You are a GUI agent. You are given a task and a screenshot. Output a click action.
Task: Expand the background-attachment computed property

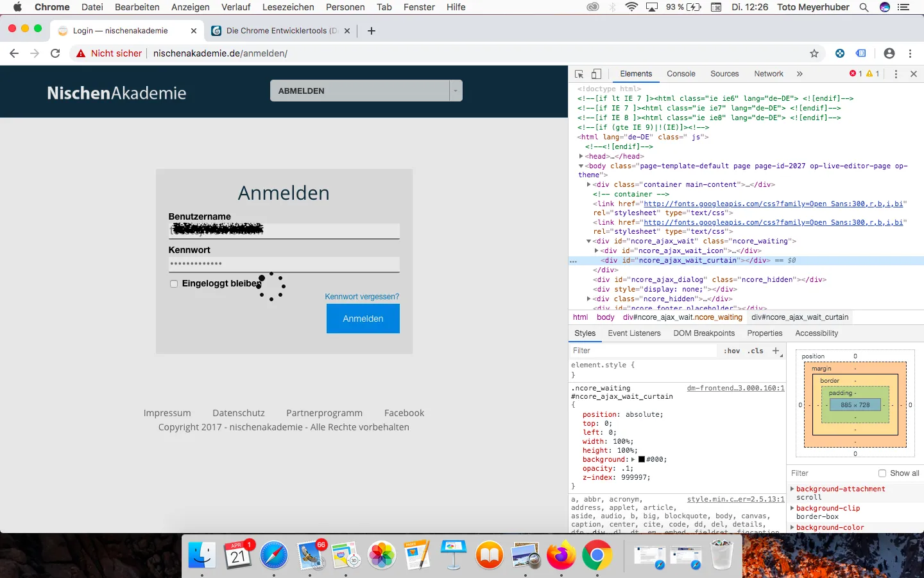[x=792, y=489]
